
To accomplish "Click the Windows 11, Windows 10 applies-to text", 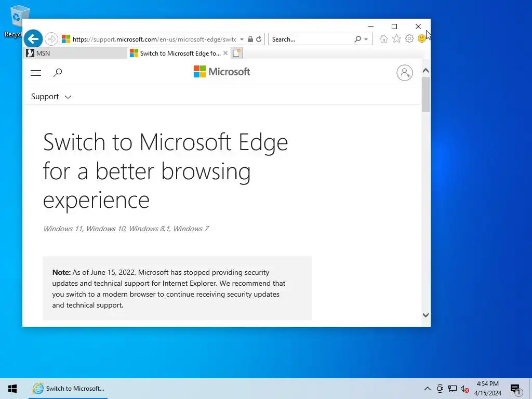I will pos(126,229).
